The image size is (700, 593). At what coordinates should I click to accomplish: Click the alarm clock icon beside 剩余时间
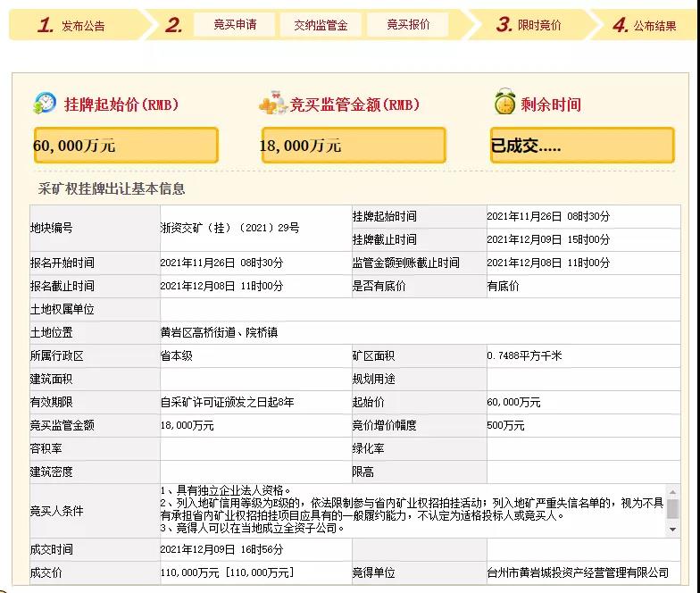(505, 104)
